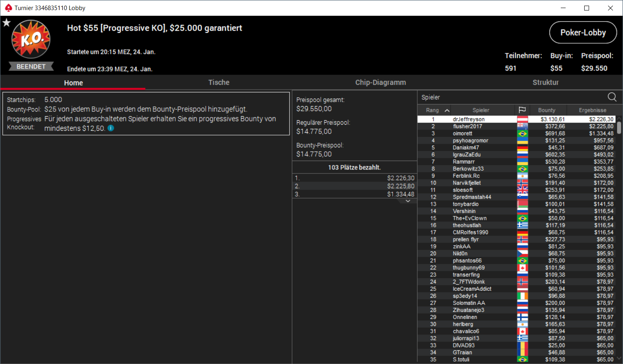Select the Struktur tab
Screen dimensions: 623x364
(545, 82)
